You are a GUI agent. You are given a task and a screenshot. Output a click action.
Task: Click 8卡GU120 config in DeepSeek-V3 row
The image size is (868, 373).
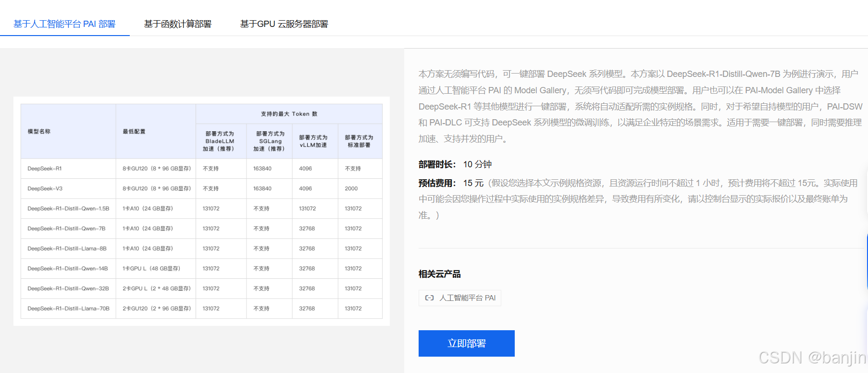point(157,188)
